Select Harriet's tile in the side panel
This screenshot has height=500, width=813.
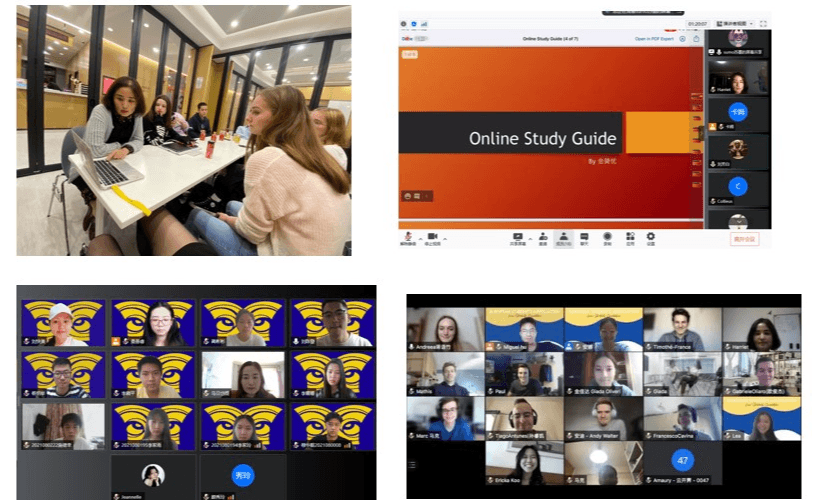point(737,79)
